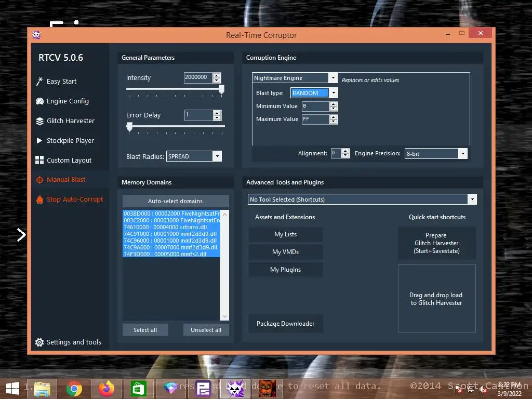The image size is (532, 399).
Task: Click the Intensity value field
Action: click(x=198, y=78)
